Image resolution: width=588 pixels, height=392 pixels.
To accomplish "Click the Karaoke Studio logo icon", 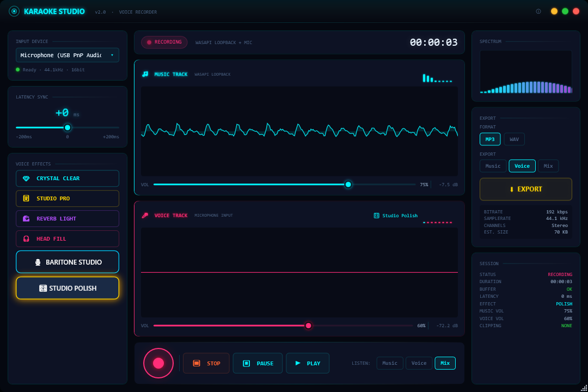I will (14, 11).
